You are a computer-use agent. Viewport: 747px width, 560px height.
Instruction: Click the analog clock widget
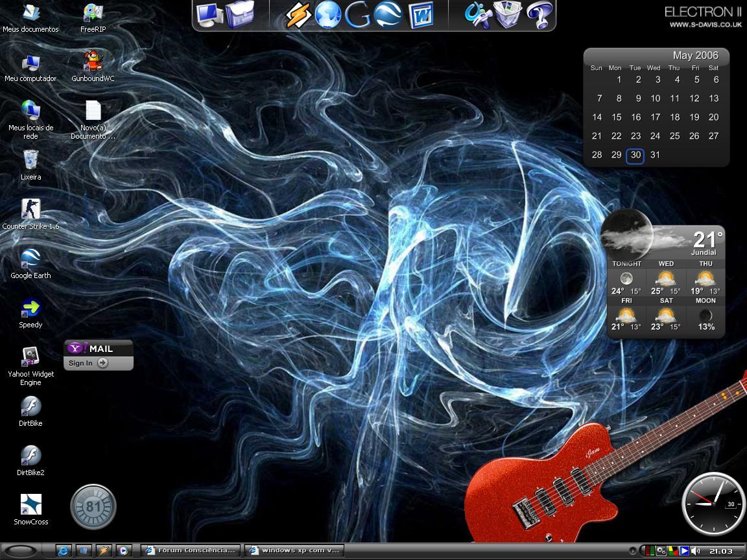[x=713, y=504]
